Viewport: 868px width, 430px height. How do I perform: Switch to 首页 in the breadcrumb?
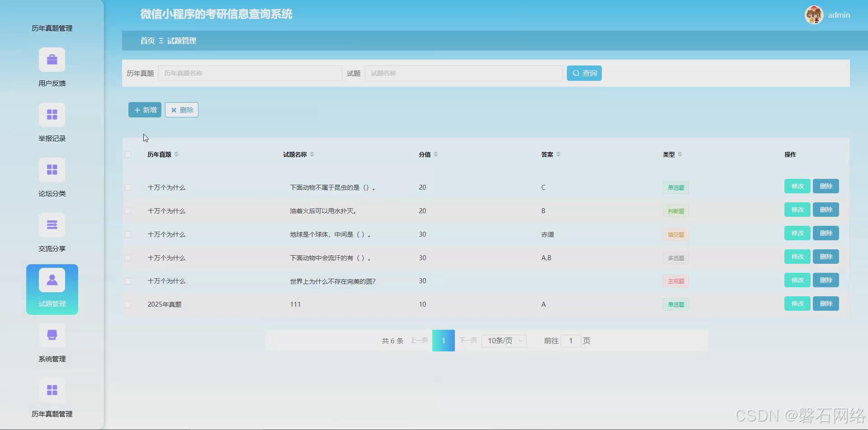tap(147, 41)
